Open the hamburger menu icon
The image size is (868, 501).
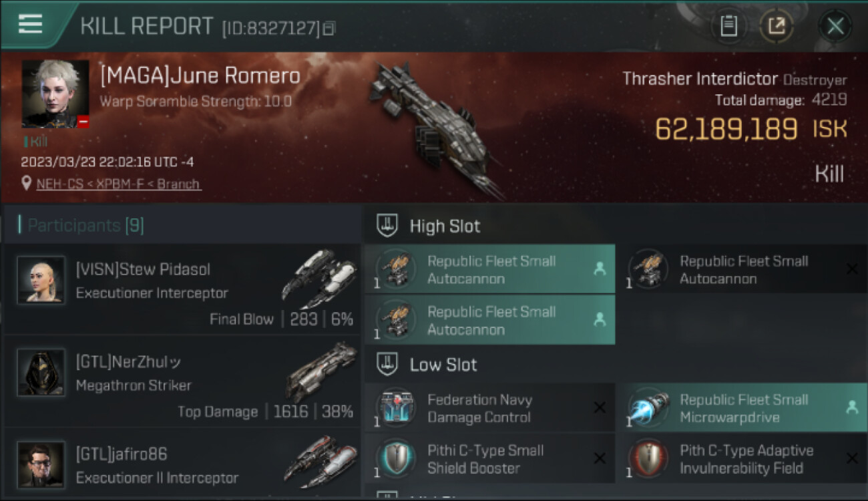pyautogui.click(x=30, y=24)
